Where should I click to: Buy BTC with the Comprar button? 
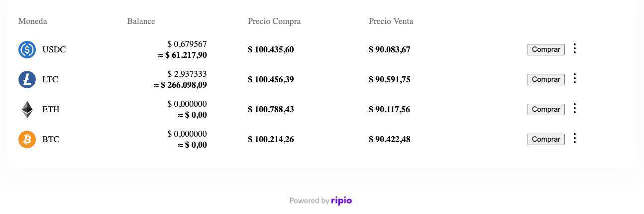pyautogui.click(x=546, y=139)
